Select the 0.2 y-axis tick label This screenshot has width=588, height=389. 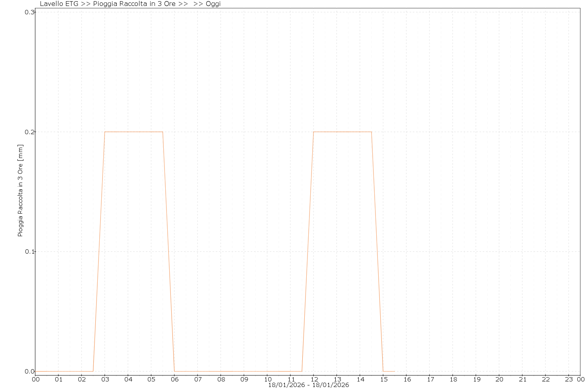pos(29,132)
